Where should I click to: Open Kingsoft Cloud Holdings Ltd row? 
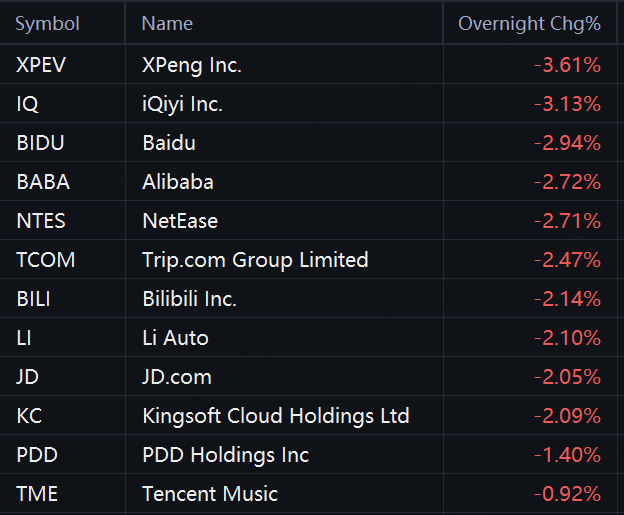pyautogui.click(x=276, y=416)
